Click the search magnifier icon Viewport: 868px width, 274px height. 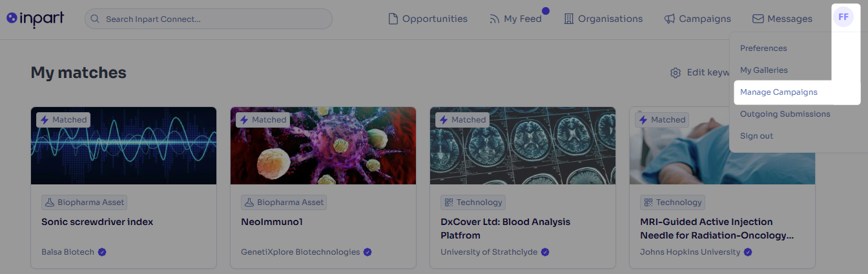tap(96, 19)
